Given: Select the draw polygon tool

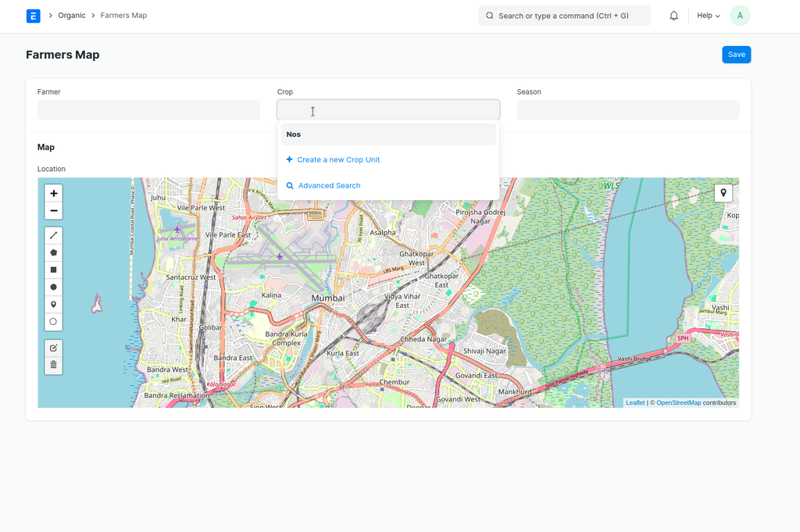Looking at the screenshot, I should (x=53, y=252).
